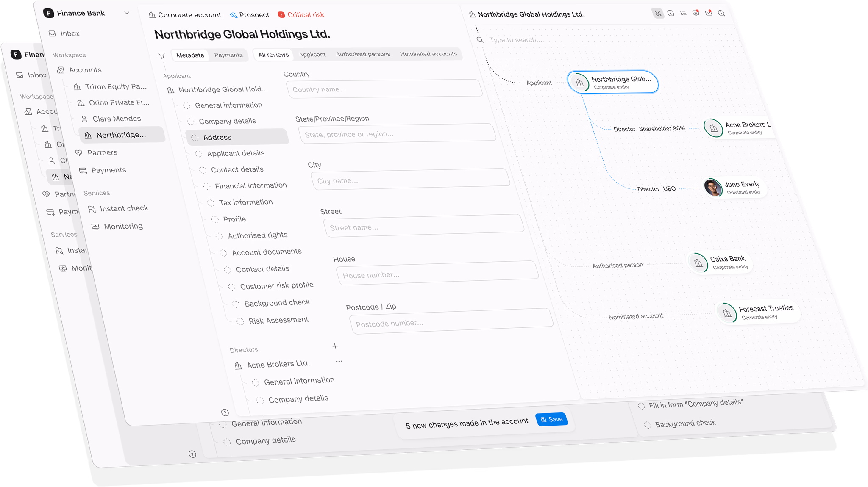Open the checklist tasks icon in header
Screen dimensions: 868x487
683,13
